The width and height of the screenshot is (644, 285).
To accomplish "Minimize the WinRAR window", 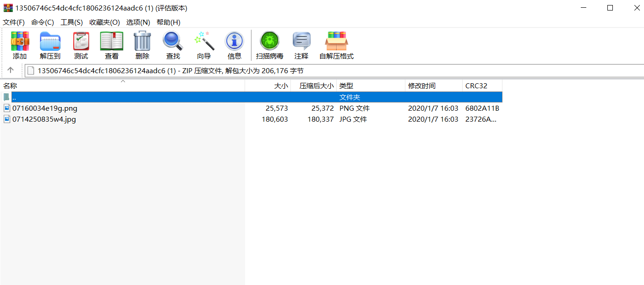I will tap(584, 8).
